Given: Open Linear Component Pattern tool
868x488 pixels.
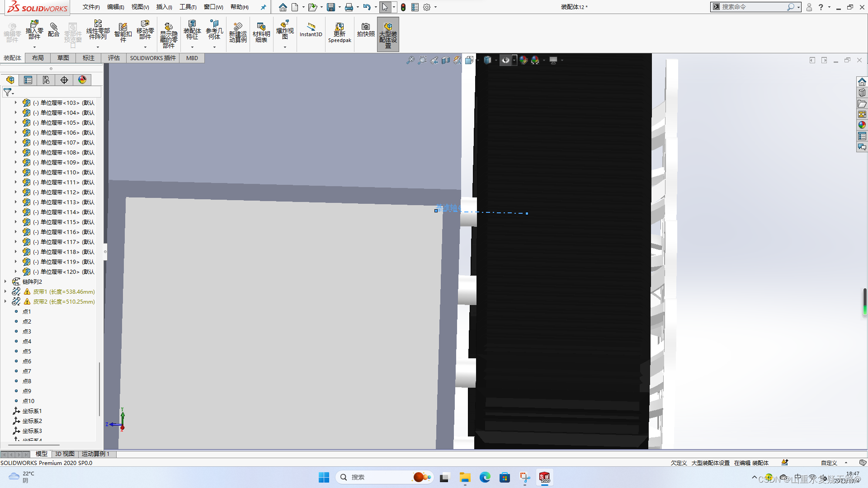Looking at the screenshot, I should tap(98, 30).
